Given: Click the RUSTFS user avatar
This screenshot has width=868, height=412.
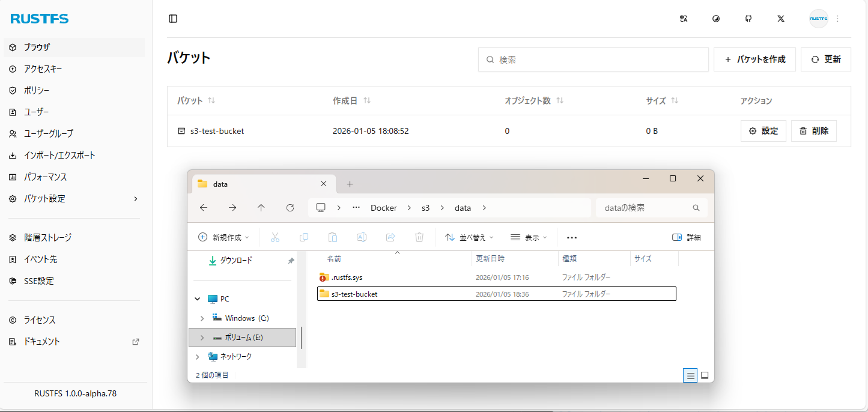Looking at the screenshot, I should point(818,19).
